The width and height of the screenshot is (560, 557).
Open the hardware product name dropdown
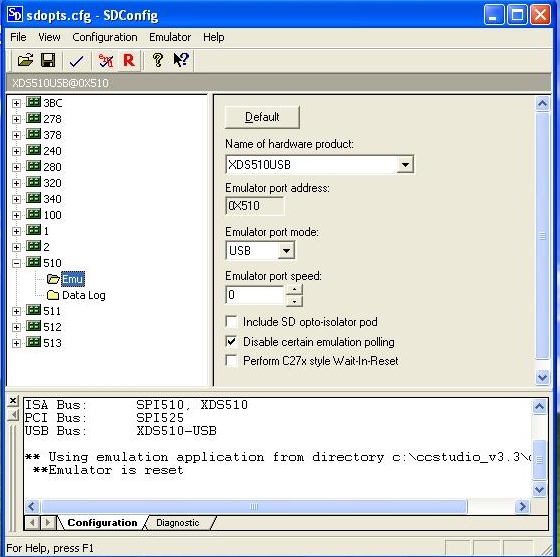pyautogui.click(x=405, y=165)
